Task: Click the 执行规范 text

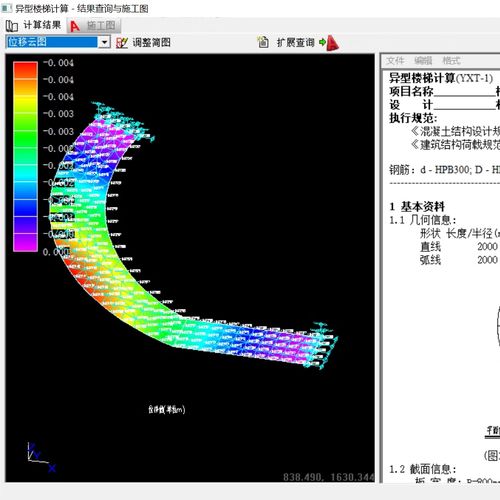Action: [413, 118]
